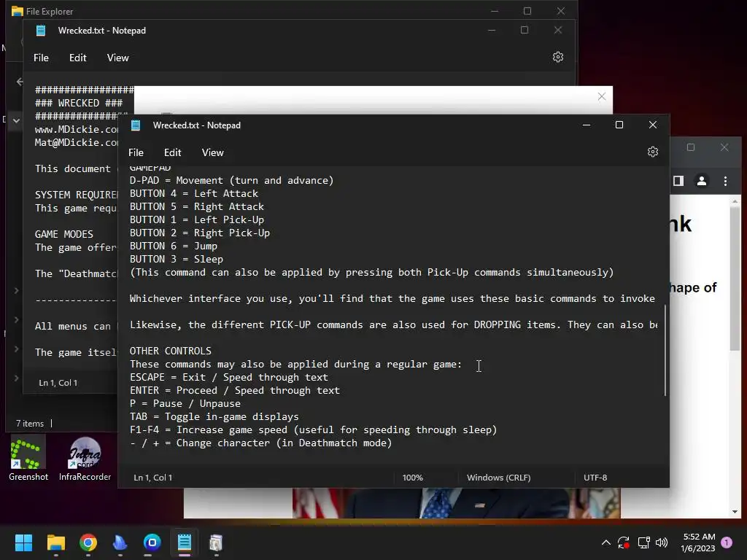Open Greenshot desktop shortcut
The height and width of the screenshot is (560, 747).
pyautogui.click(x=28, y=459)
